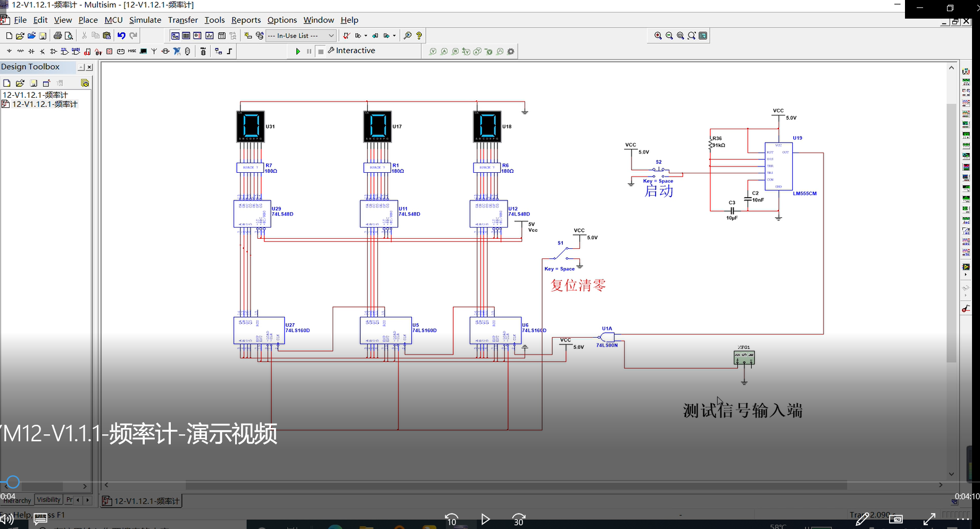Click Zoom to Area icon
Viewport: 980px width, 529px height.
(x=680, y=36)
